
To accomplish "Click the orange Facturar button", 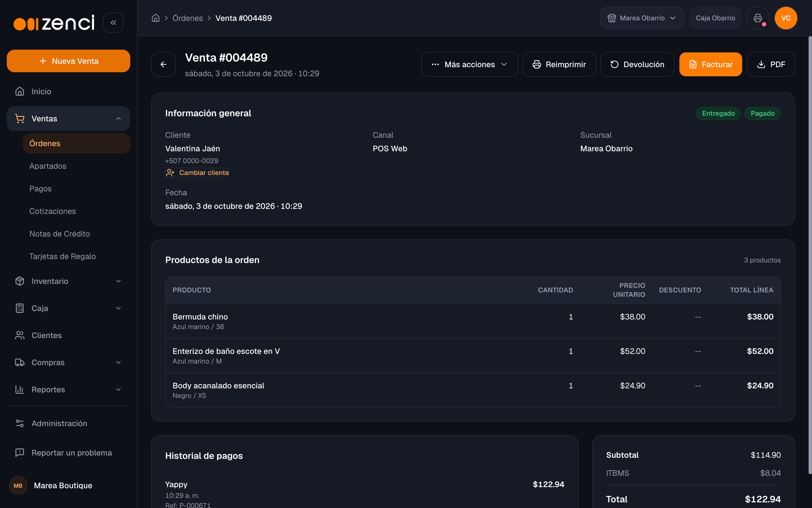I will (710, 64).
